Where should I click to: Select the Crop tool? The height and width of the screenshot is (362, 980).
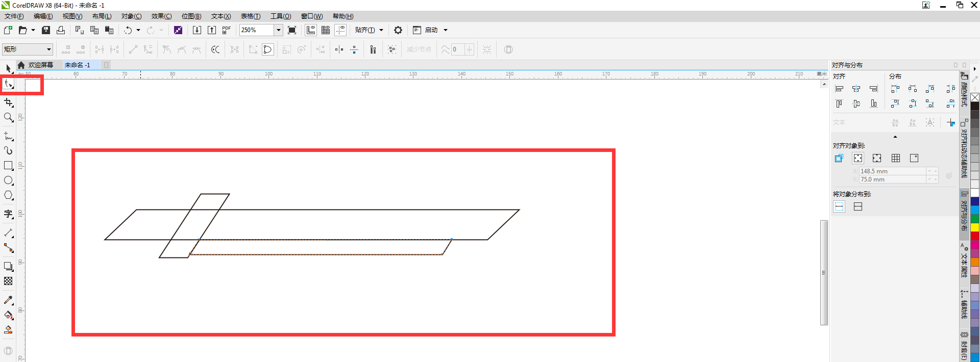[x=9, y=103]
